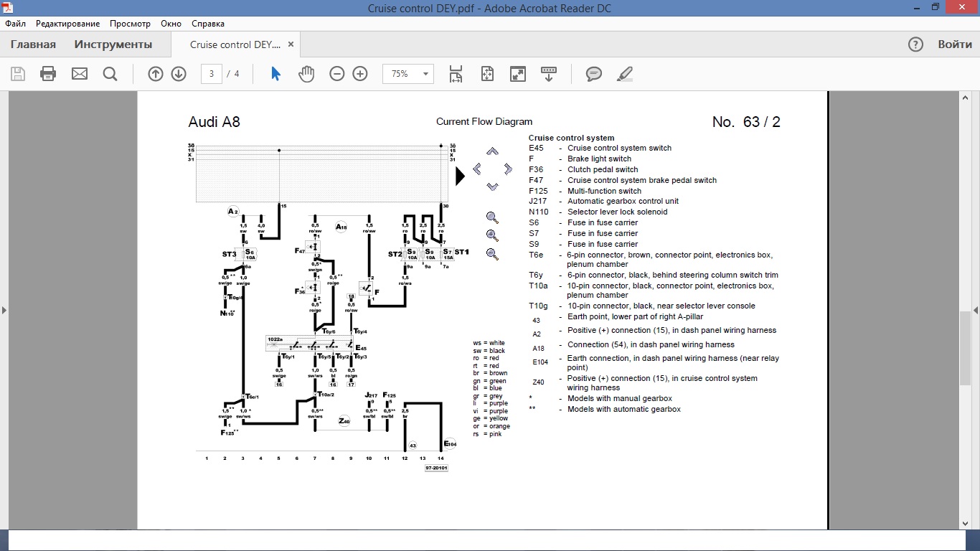Switch to the Инструменты tab
980x551 pixels.
[x=113, y=44]
